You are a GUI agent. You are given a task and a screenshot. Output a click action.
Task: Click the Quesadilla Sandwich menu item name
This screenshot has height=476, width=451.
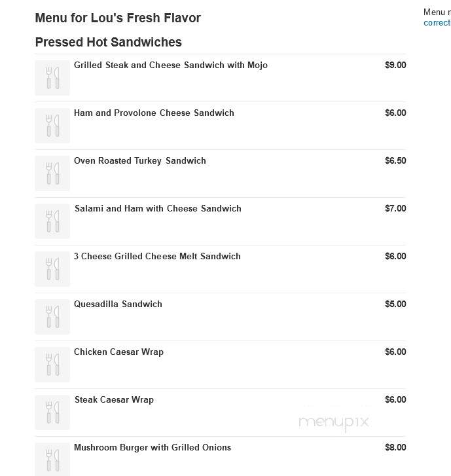click(118, 304)
